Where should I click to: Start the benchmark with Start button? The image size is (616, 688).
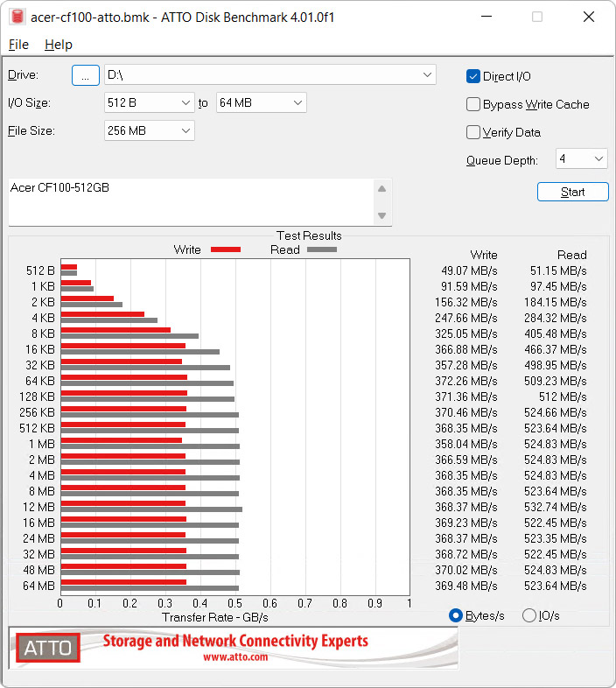click(x=573, y=192)
